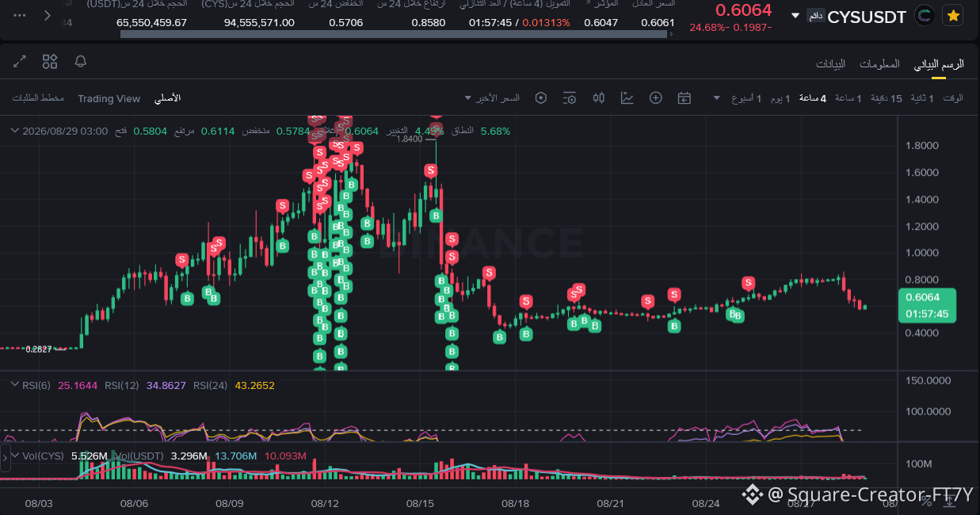This screenshot has width=980, height=515.
Task: Switch to البيانات tab
Action: (830, 63)
